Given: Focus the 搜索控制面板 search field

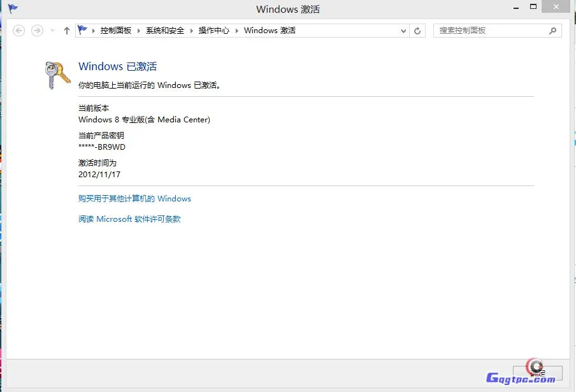Looking at the screenshot, I should (x=491, y=31).
